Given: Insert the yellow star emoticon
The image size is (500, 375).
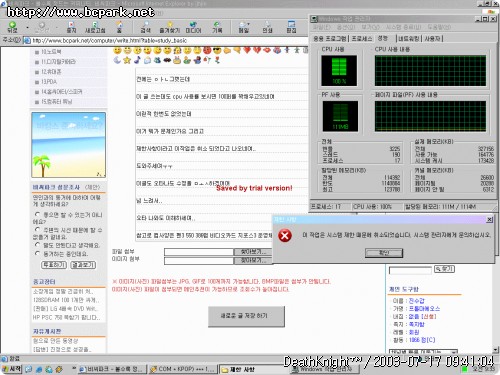Looking at the screenshot, I should pos(127,60).
